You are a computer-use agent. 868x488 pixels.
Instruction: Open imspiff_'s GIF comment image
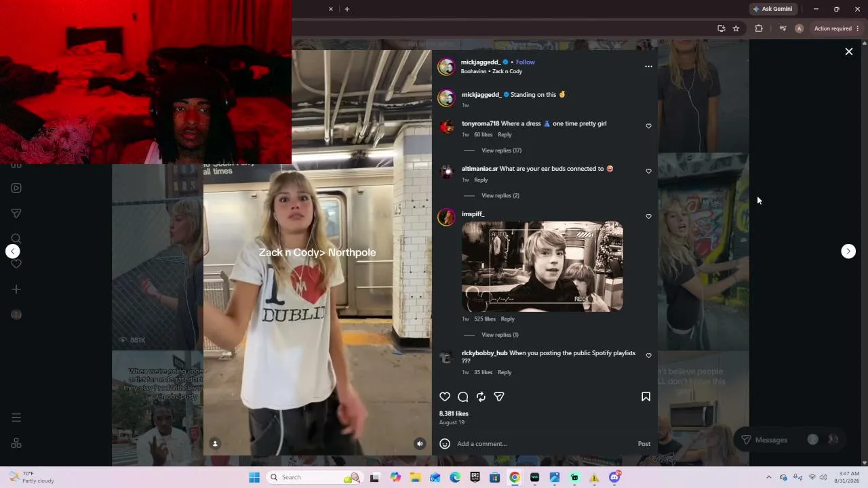tap(542, 266)
